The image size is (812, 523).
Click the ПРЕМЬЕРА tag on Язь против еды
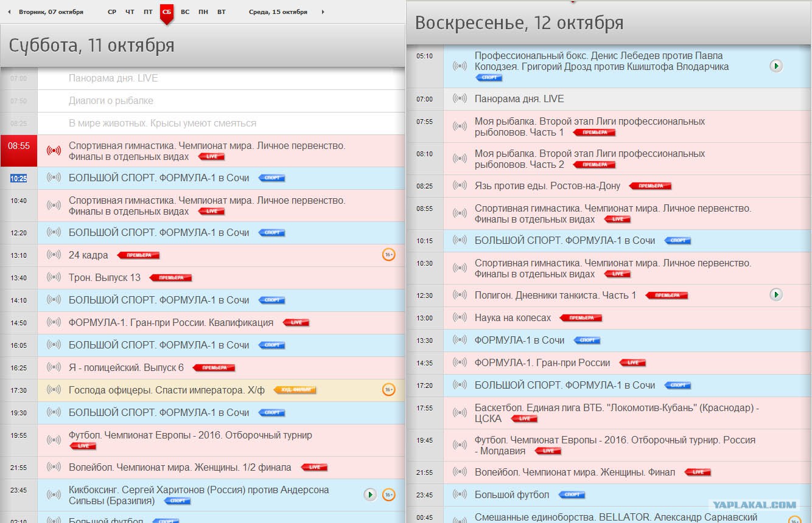click(650, 186)
